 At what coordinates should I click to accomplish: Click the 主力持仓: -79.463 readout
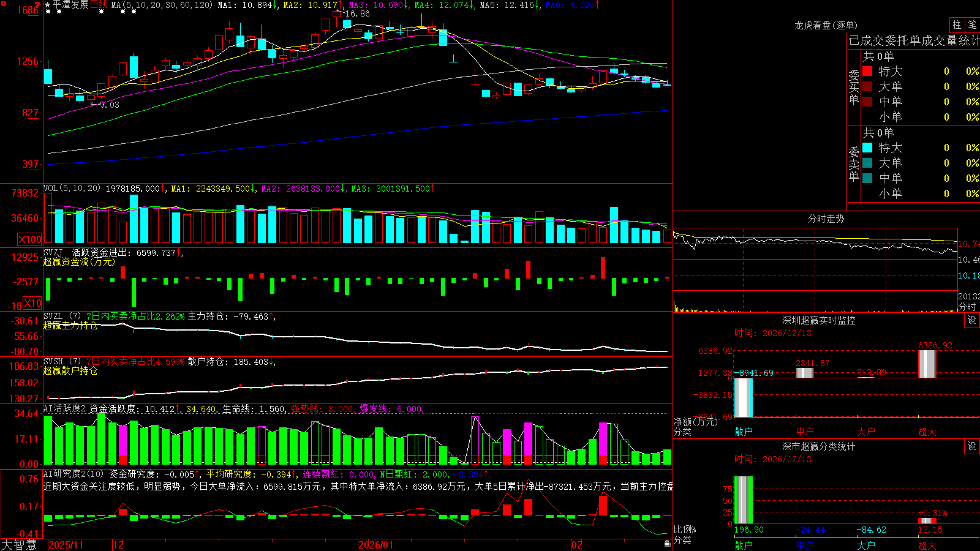click(x=228, y=317)
